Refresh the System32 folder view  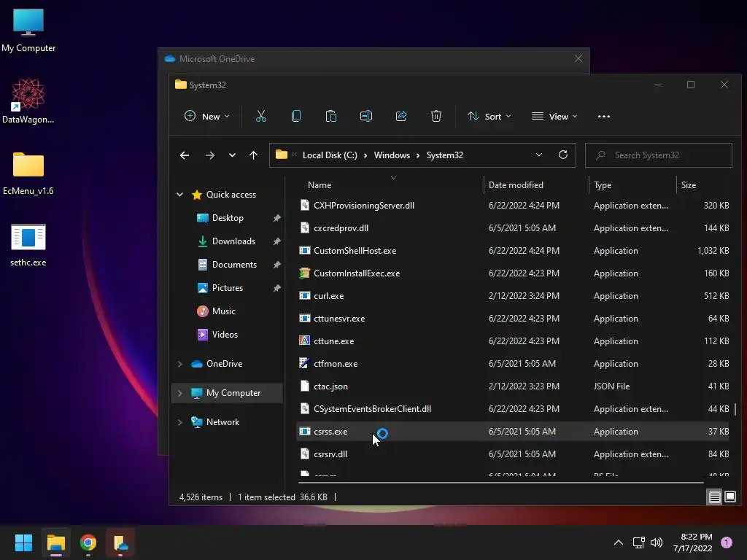(563, 155)
